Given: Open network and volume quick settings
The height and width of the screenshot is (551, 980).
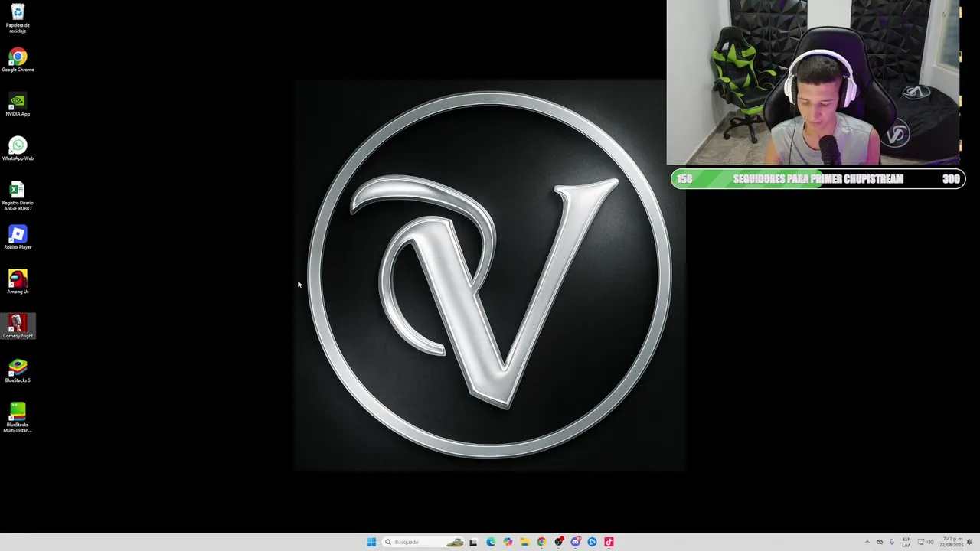Looking at the screenshot, I should pos(926,542).
